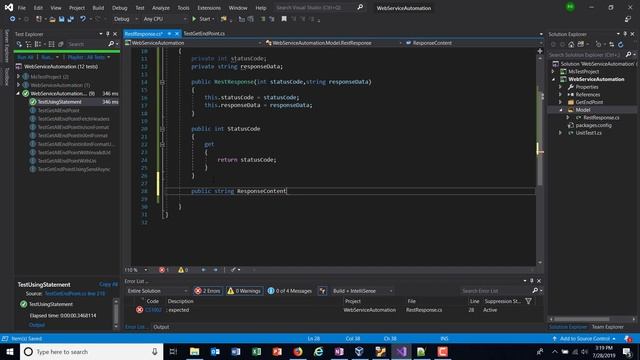
Task: Toggle the 2 Errors filter
Action: tap(208, 291)
